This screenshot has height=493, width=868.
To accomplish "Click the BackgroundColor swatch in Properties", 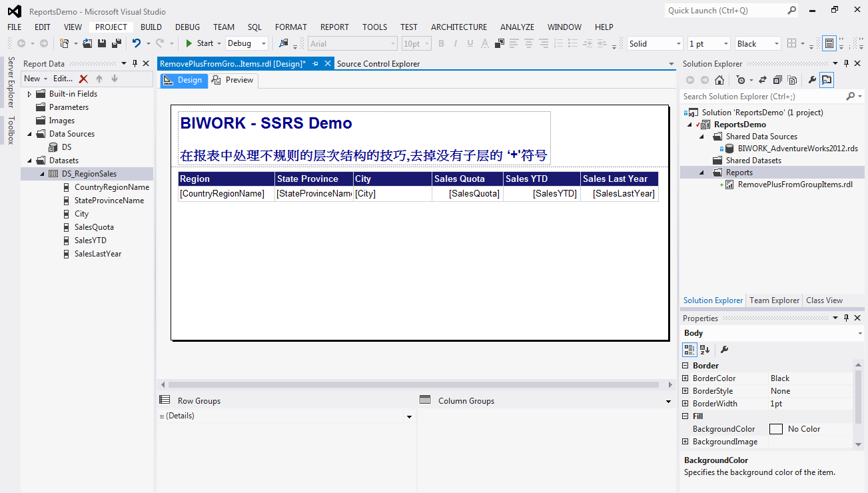I will tap(775, 429).
